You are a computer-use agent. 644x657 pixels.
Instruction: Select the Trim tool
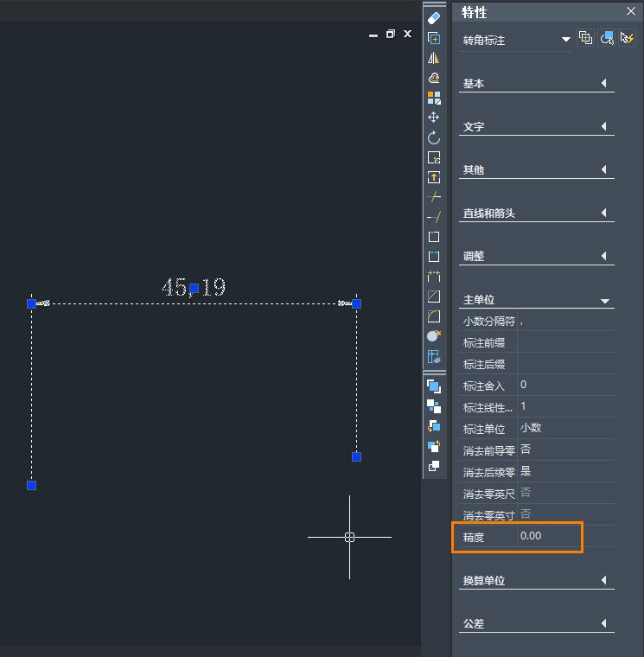coord(434,197)
